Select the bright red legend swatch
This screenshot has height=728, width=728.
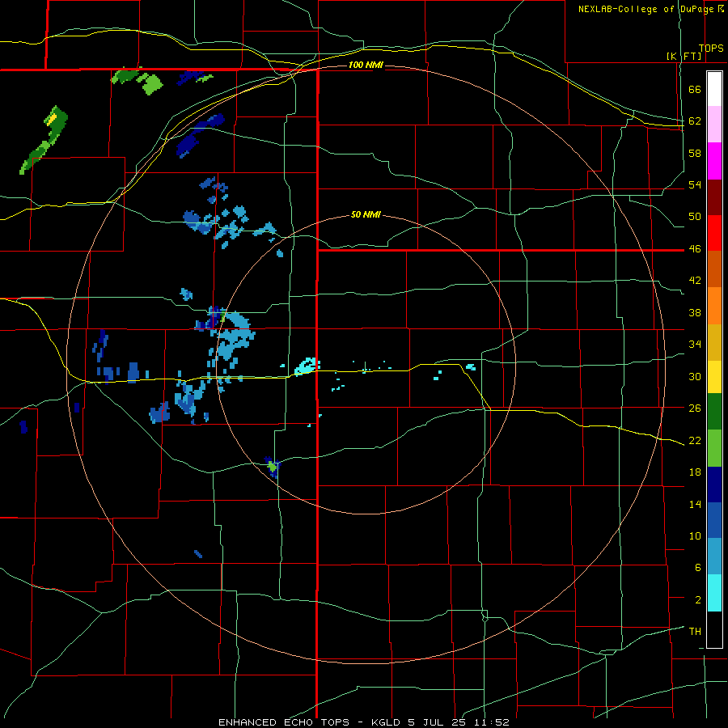[x=714, y=233]
